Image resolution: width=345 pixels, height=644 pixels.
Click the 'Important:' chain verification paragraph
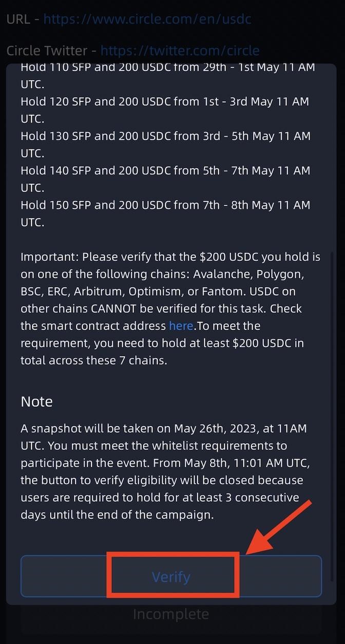(x=170, y=308)
